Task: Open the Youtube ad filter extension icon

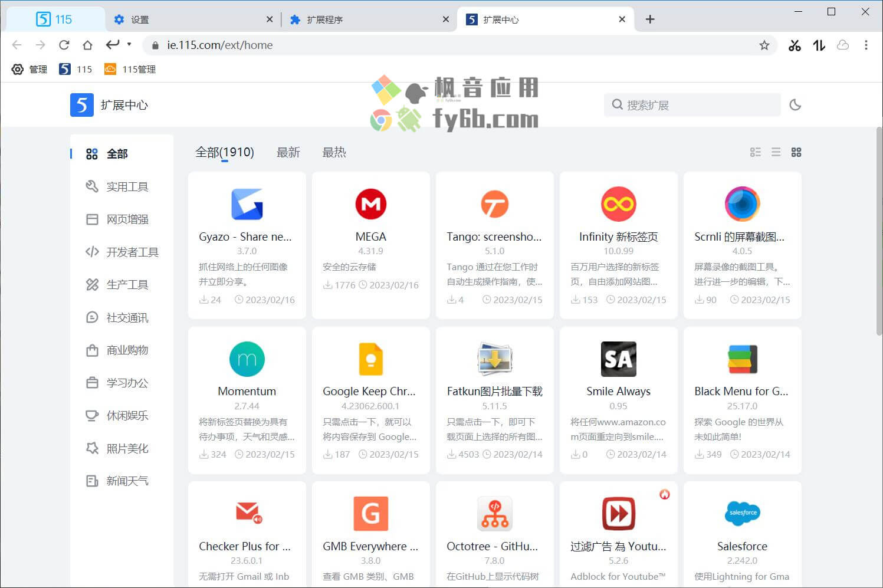Action: pyautogui.click(x=618, y=514)
